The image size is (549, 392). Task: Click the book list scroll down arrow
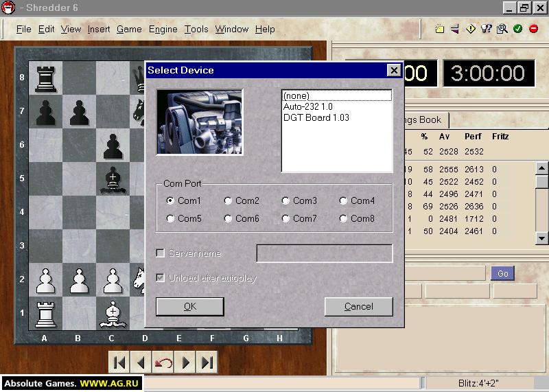click(541, 238)
